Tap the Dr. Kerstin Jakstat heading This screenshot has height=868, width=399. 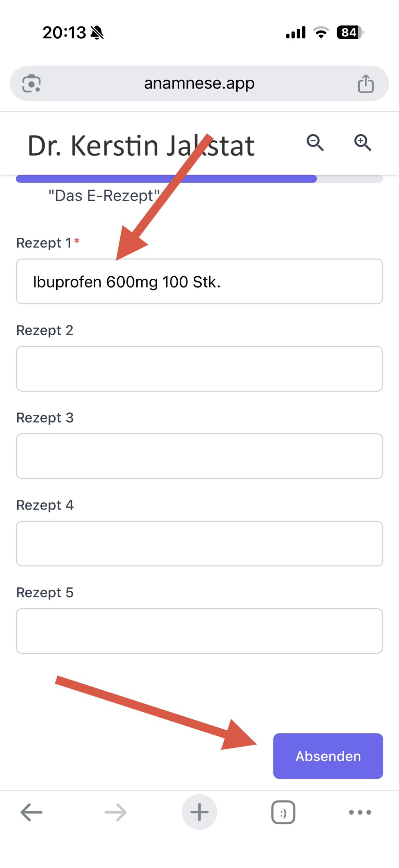(141, 146)
